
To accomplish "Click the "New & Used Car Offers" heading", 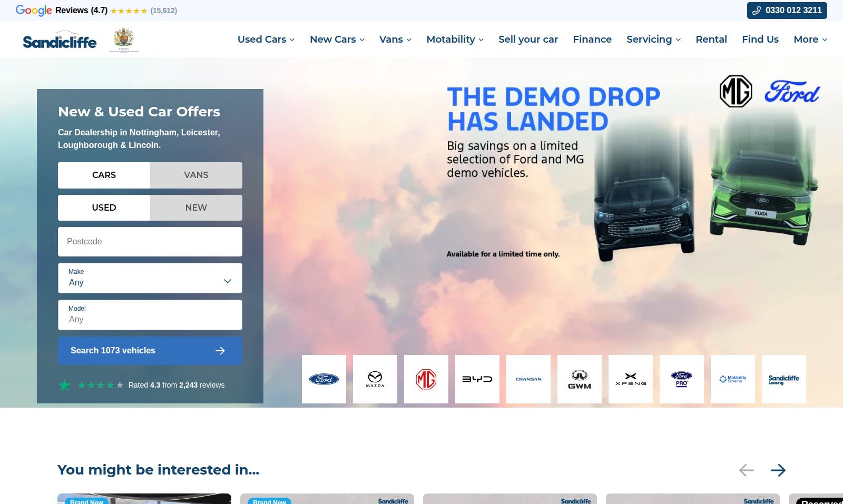I will 139,112.
